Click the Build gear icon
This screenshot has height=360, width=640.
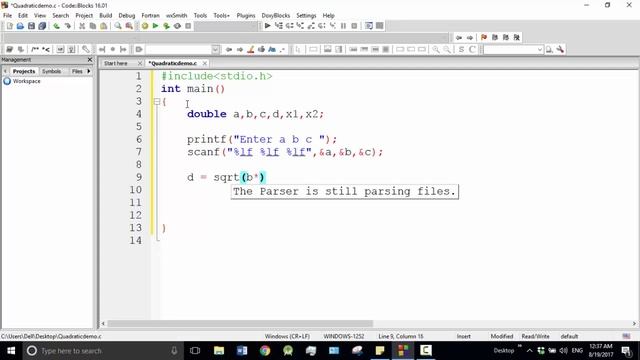pos(145,26)
